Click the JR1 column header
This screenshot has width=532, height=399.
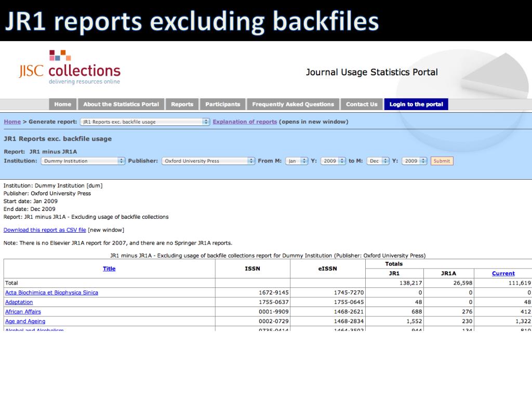coord(394,273)
